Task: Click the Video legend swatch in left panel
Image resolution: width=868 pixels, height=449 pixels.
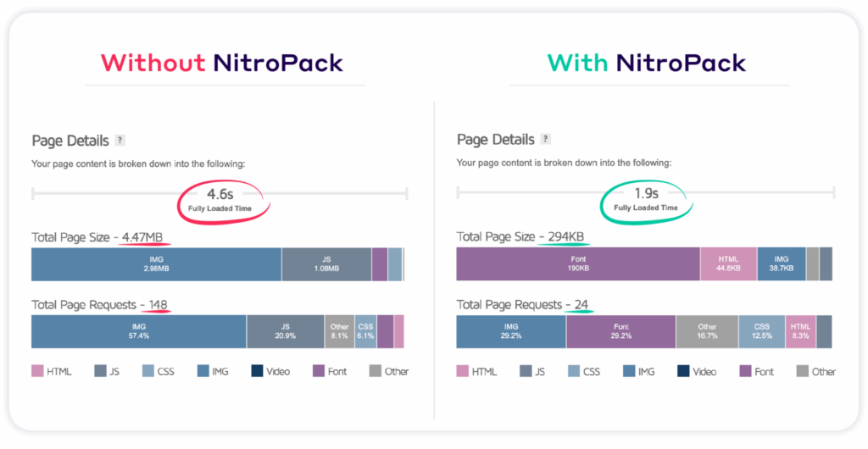Action: pyautogui.click(x=256, y=371)
